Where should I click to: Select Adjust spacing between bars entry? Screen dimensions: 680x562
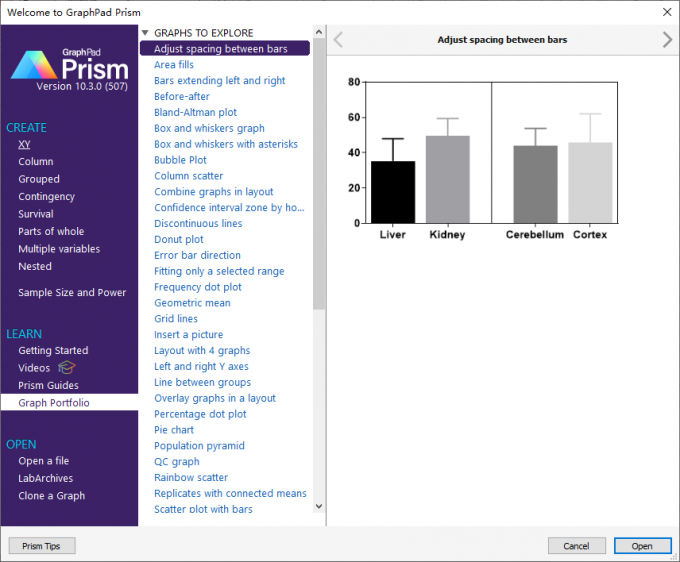tap(225, 49)
